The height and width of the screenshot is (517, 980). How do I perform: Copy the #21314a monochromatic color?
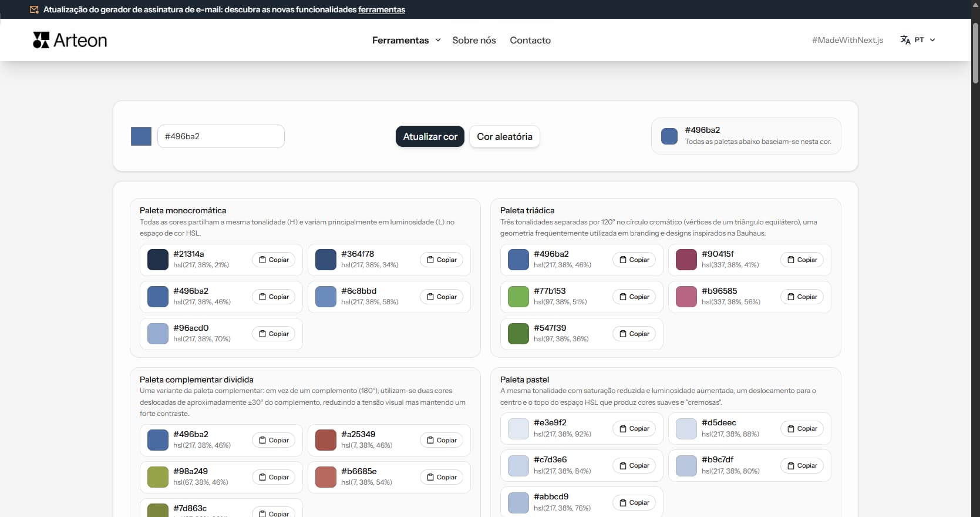(274, 260)
